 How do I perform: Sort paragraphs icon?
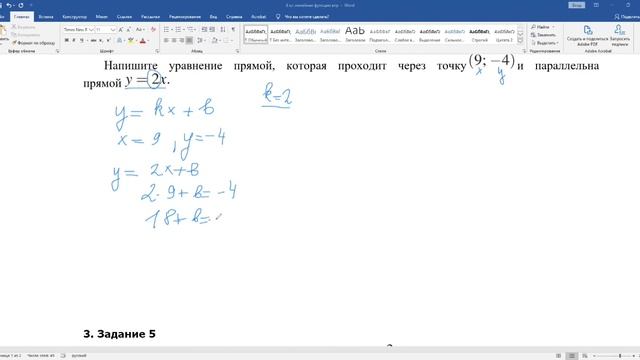223,30
